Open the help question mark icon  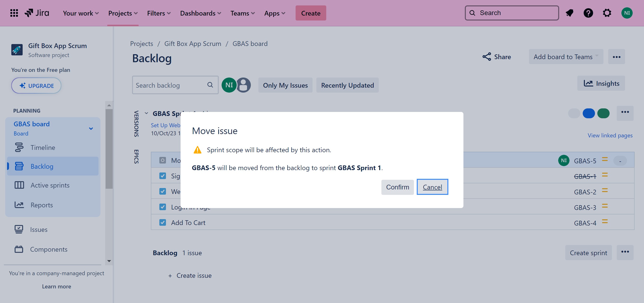click(x=588, y=13)
